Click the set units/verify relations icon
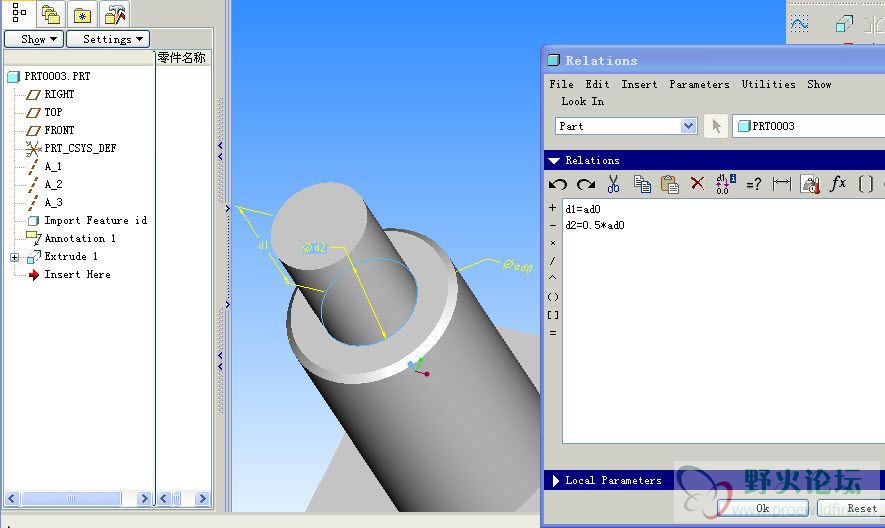 (x=810, y=184)
